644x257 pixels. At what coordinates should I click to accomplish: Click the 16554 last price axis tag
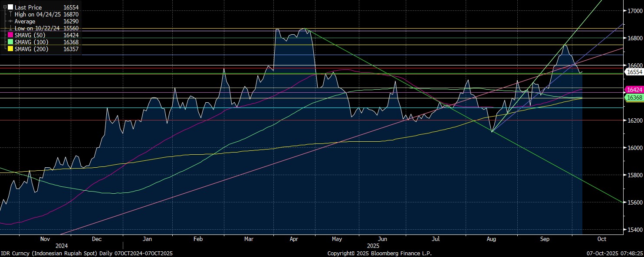(x=634, y=72)
